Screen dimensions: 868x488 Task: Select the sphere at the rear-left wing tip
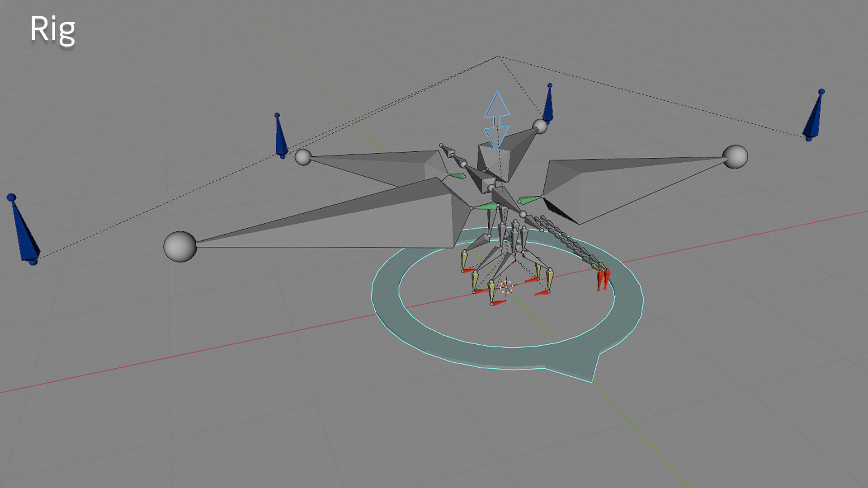[303, 157]
